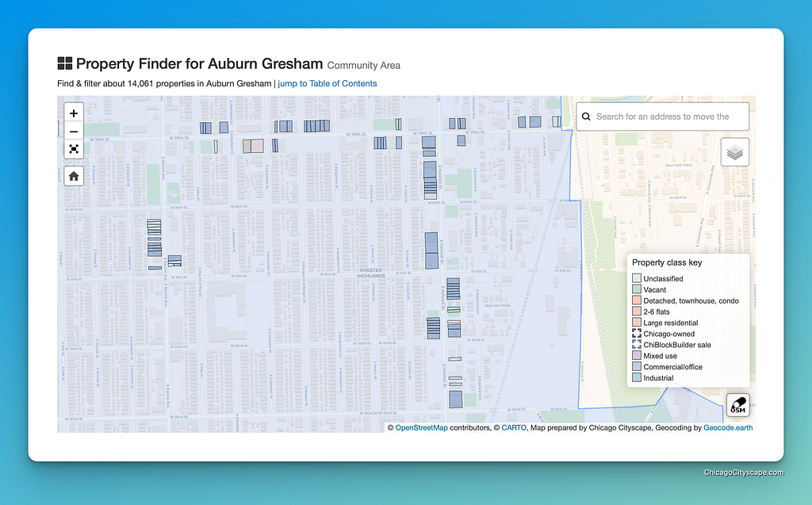Click the grid icon beside Property Finder title

(x=65, y=63)
